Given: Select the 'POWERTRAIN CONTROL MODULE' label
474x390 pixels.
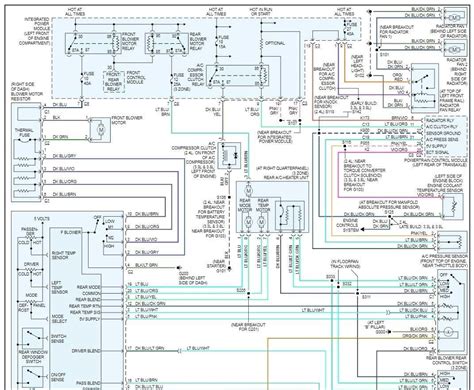Looking at the screenshot, I should point(435,160).
